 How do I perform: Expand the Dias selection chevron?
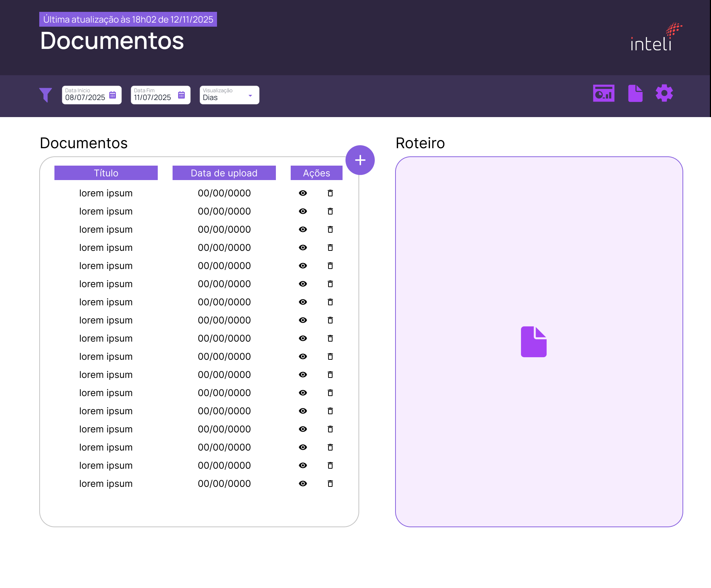pyautogui.click(x=250, y=95)
